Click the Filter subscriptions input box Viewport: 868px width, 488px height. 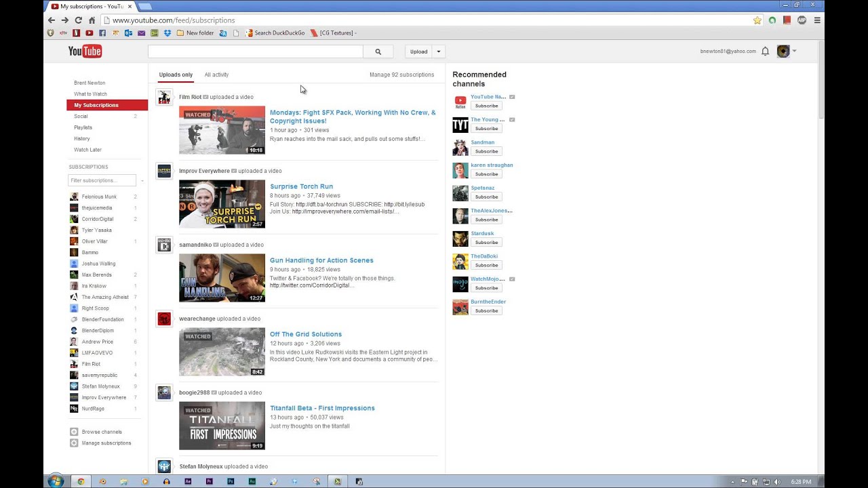(x=102, y=180)
